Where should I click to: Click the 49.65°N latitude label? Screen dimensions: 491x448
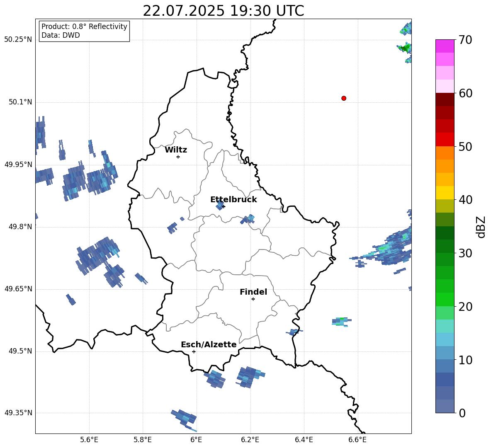pos(18,288)
